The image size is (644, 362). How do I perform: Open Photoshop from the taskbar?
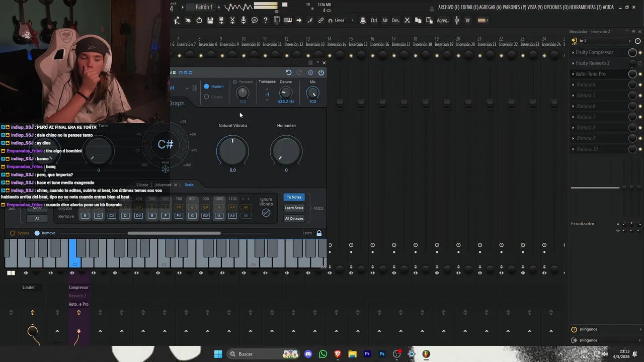pos(382,354)
